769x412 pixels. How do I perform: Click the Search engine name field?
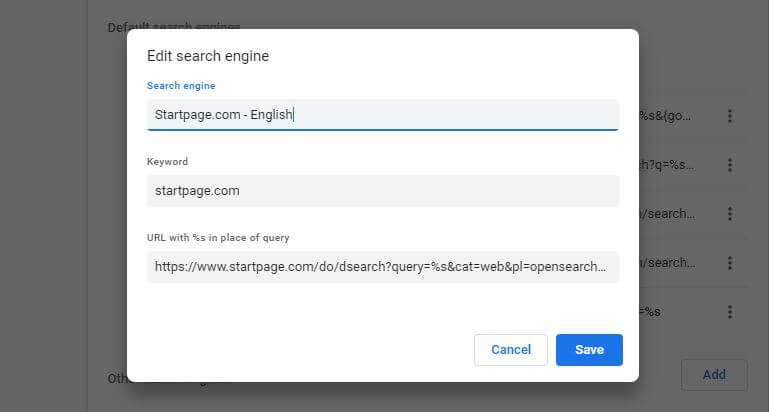(383, 115)
